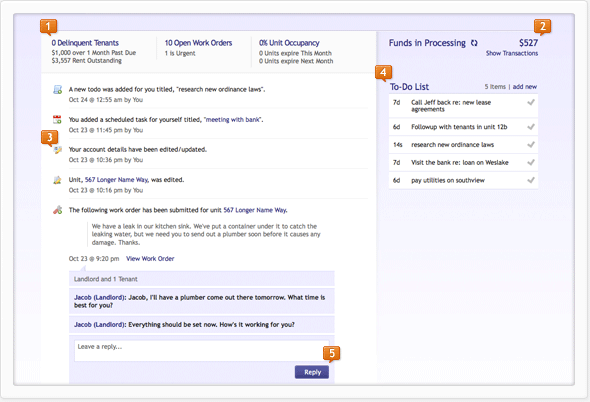Image resolution: width=590 pixels, height=402 pixels.
Task: Tick the checkmark for Visit the bank todo
Action: click(531, 162)
